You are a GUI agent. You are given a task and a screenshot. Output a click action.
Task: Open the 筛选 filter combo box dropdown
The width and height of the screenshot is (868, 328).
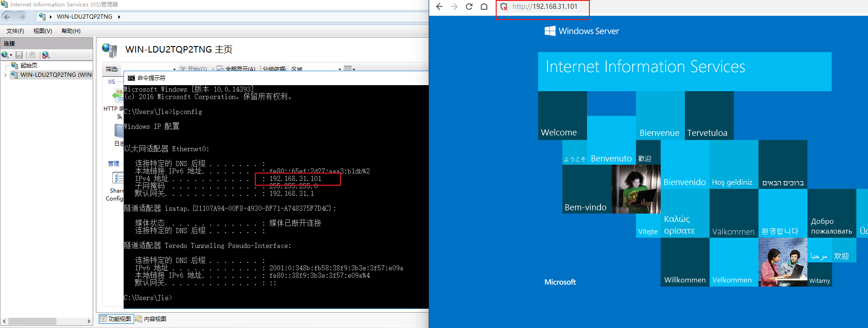coord(174,69)
